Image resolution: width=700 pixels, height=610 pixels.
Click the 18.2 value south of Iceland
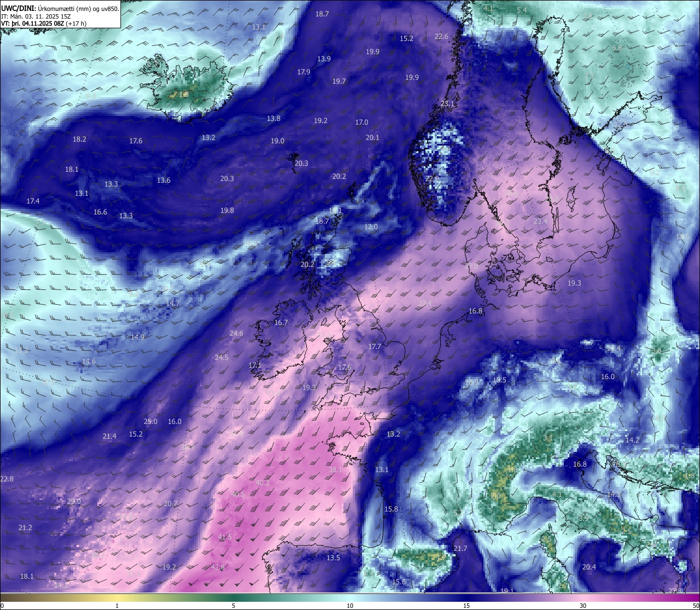coord(79,140)
